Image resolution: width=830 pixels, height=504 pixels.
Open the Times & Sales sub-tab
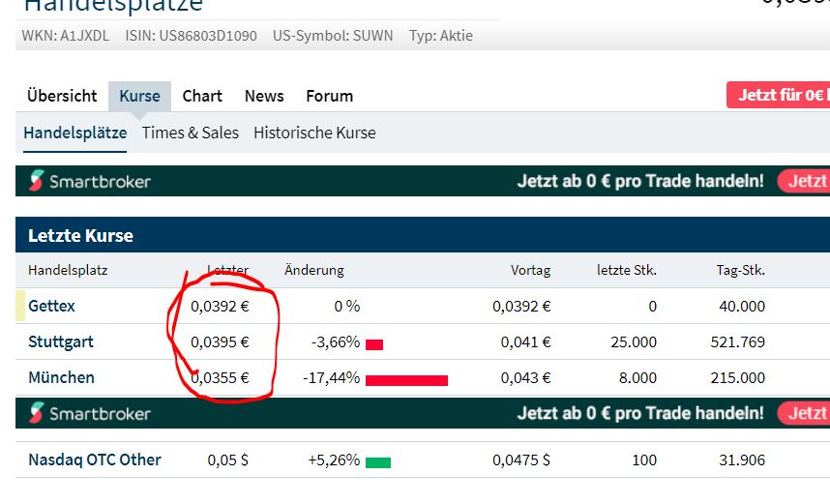(x=190, y=133)
